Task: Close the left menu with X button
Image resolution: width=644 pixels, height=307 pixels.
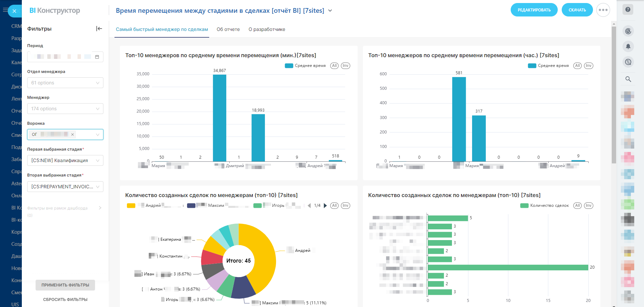Action: point(14,11)
